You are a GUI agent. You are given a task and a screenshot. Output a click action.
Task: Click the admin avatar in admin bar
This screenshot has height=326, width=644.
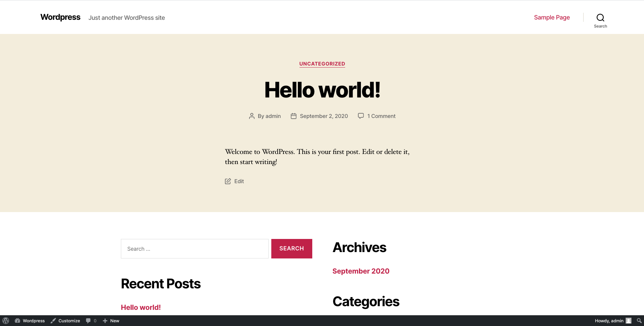(629, 321)
